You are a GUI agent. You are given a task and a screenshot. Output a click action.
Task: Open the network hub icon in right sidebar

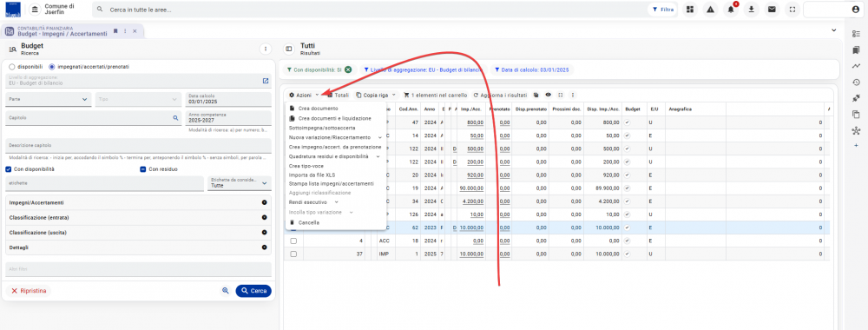point(857,130)
